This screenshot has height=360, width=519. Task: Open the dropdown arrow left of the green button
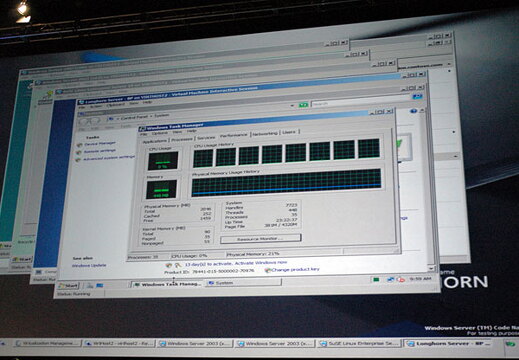point(292,106)
